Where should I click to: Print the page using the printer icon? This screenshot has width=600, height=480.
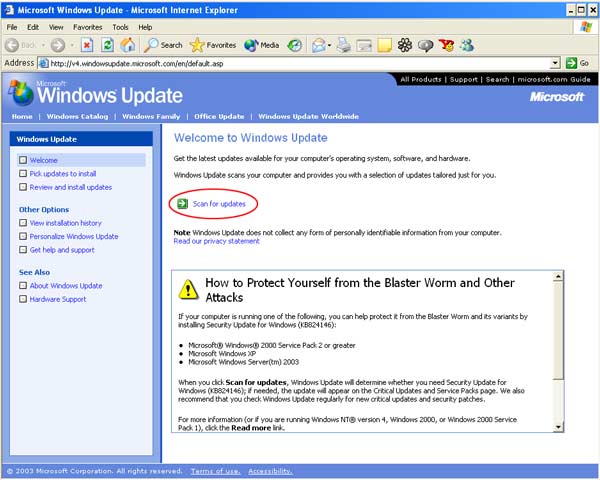pos(344,45)
